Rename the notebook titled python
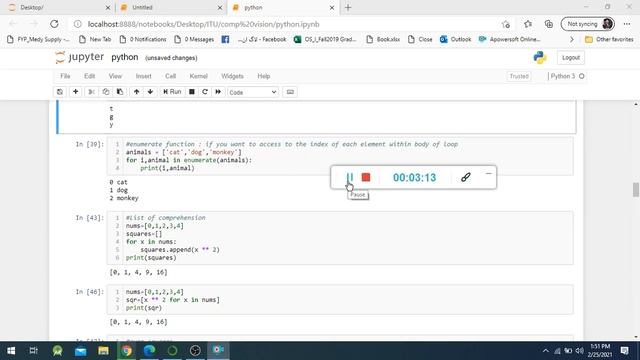Viewport: 640px width, 360px height. (124, 57)
